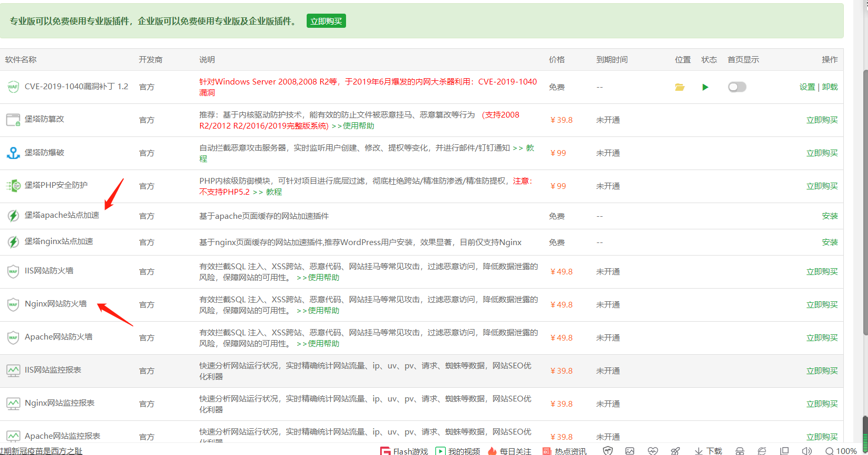
Task: Click the 100% zoom level in status bar
Action: coord(841,451)
